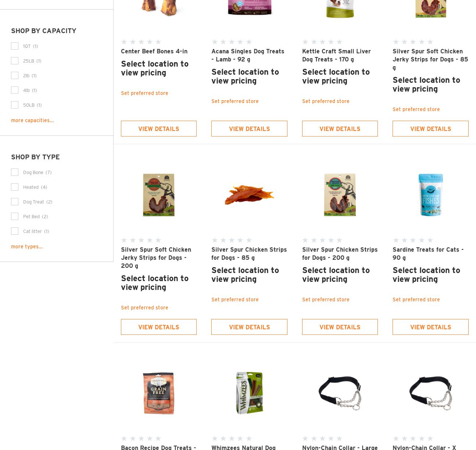
Task: Toggle the Heated type filter checkbox
Action: (15, 187)
